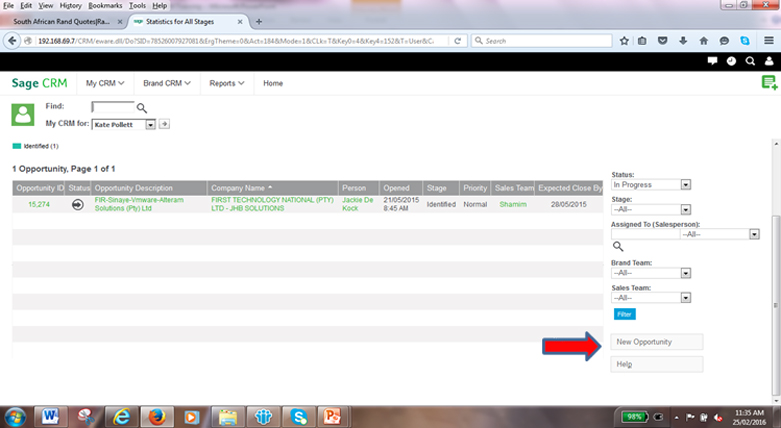
Task: Click the Identified (1) teal legend swatch
Action: pos(17,146)
